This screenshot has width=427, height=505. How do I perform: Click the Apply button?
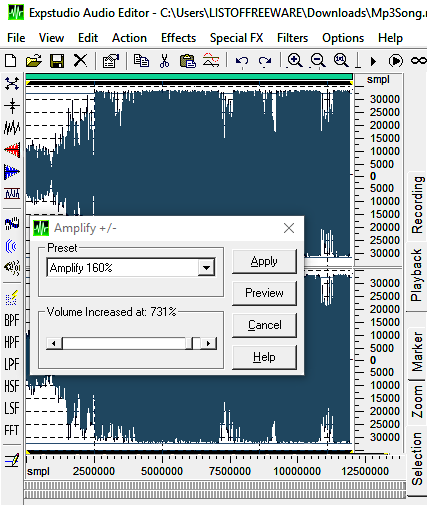264,261
